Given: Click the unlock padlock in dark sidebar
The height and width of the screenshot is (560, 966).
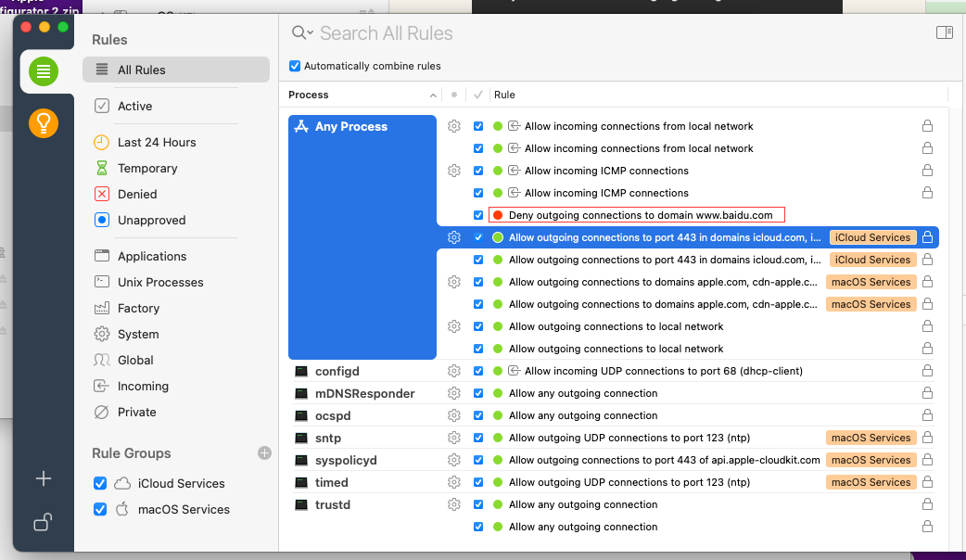Looking at the screenshot, I should 43,522.
